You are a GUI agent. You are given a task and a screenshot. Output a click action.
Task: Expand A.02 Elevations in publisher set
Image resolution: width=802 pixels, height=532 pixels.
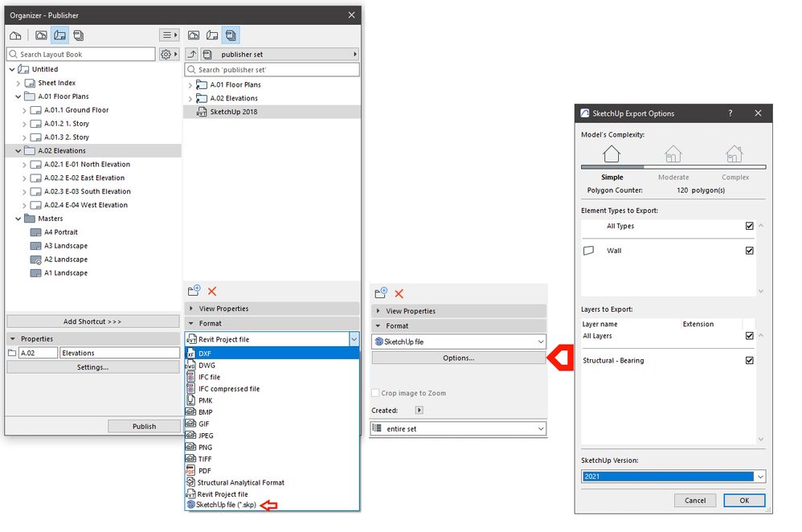point(190,99)
